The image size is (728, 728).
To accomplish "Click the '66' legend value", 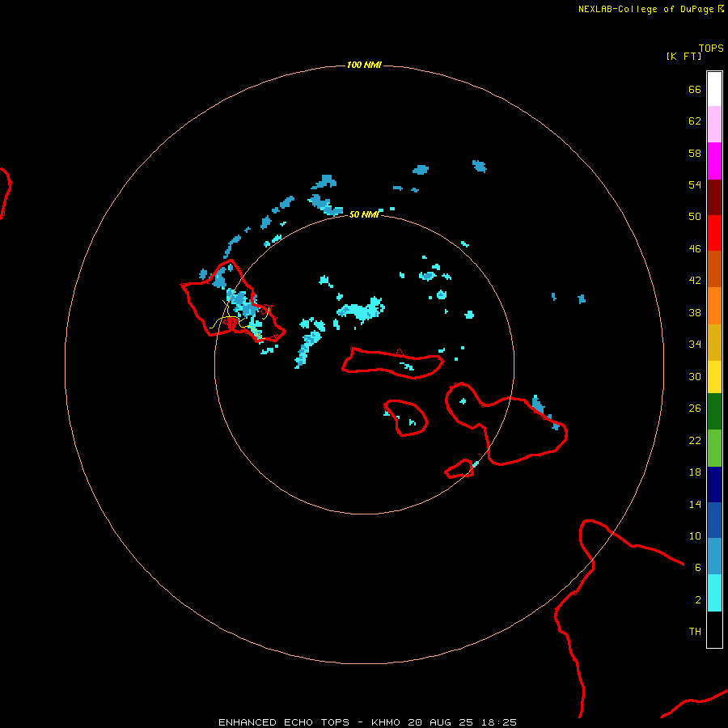I will [695, 89].
